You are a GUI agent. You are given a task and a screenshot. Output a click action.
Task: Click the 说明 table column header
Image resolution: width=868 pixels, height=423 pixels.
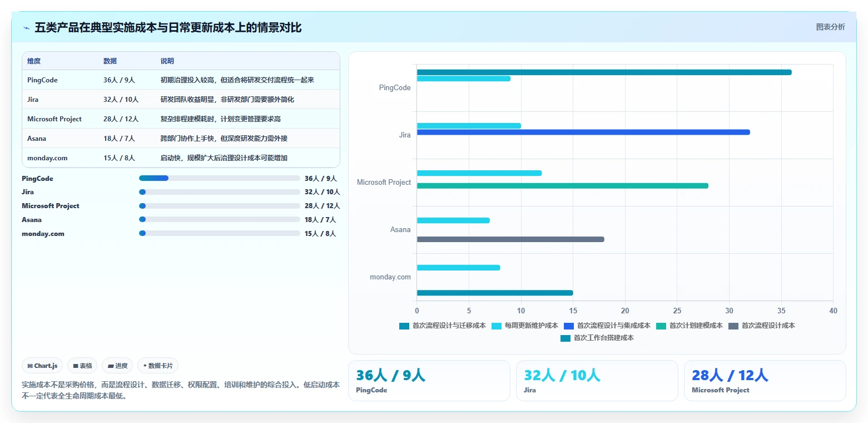click(x=167, y=61)
